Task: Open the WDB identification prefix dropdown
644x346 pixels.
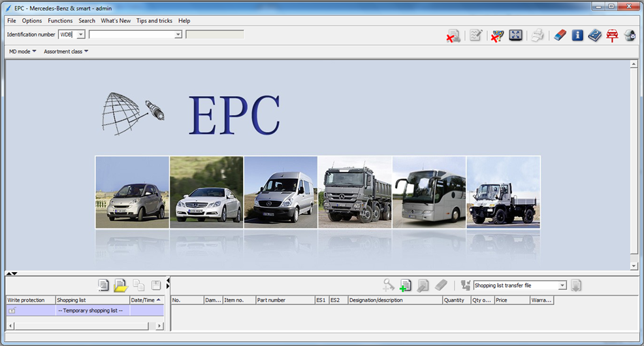Action: [81, 35]
